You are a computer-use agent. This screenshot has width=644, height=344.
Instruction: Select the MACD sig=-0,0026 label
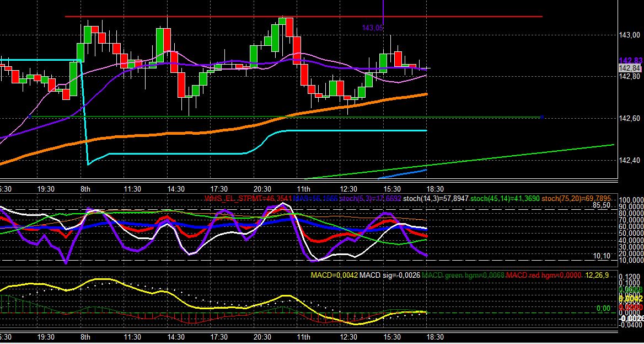(390, 275)
